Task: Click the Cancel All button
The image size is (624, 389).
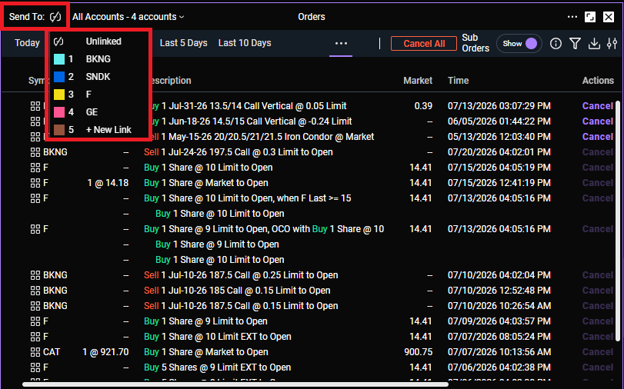Action: (424, 44)
